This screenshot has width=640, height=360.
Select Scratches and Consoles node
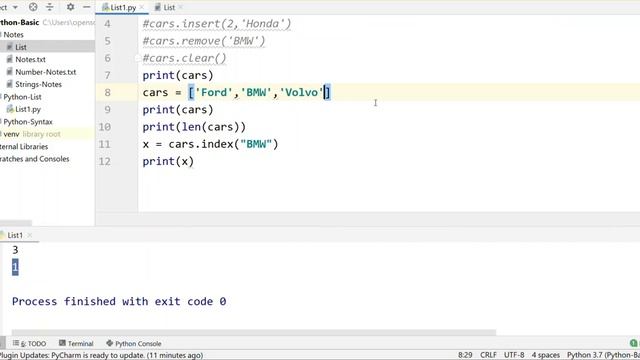[x=35, y=159]
